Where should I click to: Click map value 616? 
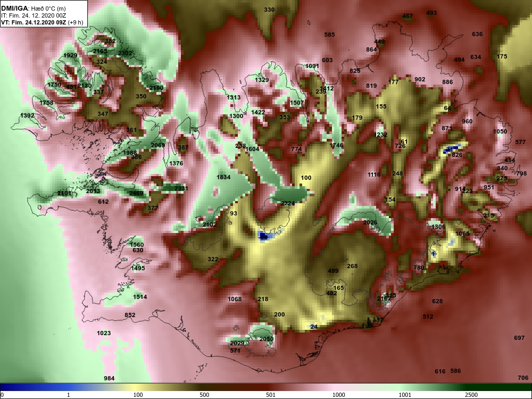click(x=440, y=371)
